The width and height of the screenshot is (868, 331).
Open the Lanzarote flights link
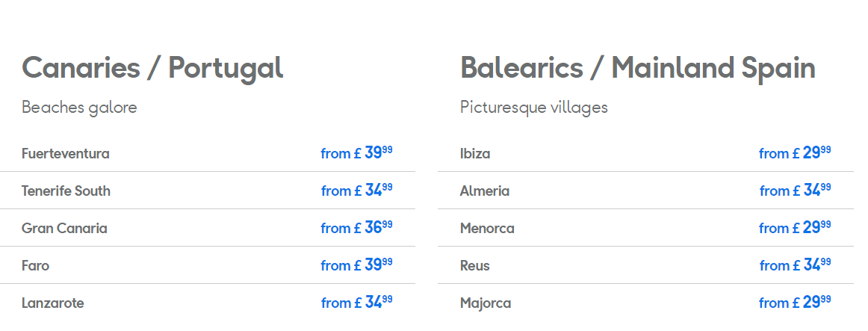click(52, 303)
